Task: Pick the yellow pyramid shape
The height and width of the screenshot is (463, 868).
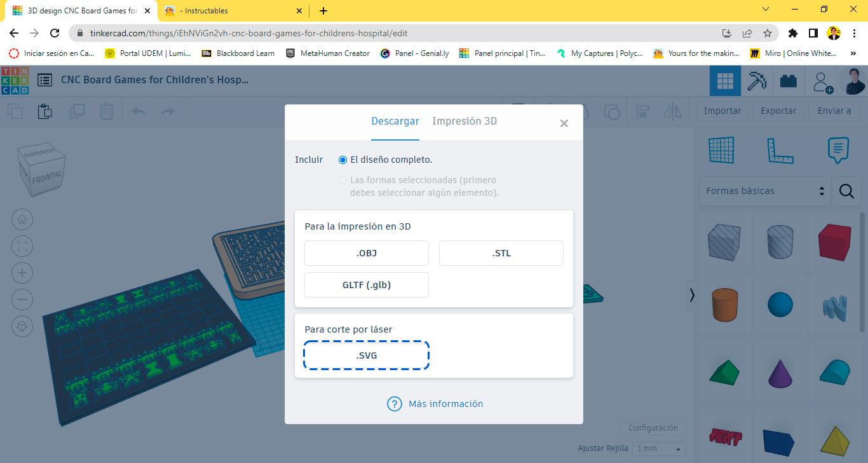Action: click(x=834, y=439)
